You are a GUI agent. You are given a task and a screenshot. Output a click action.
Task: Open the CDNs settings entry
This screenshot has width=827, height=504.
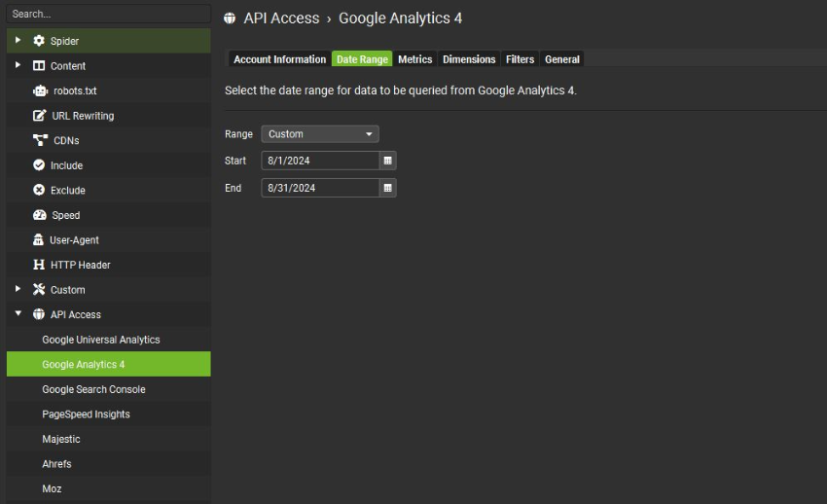pos(109,140)
